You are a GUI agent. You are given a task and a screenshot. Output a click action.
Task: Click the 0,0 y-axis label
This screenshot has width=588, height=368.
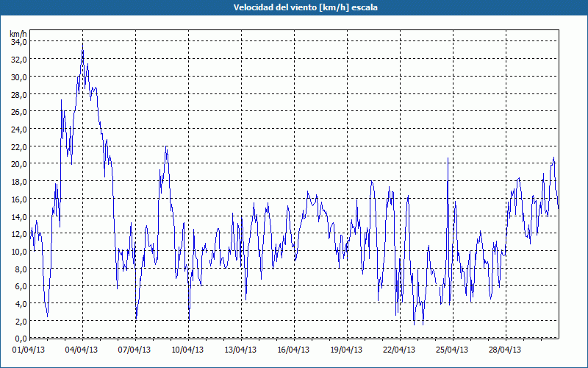pyautogui.click(x=21, y=339)
